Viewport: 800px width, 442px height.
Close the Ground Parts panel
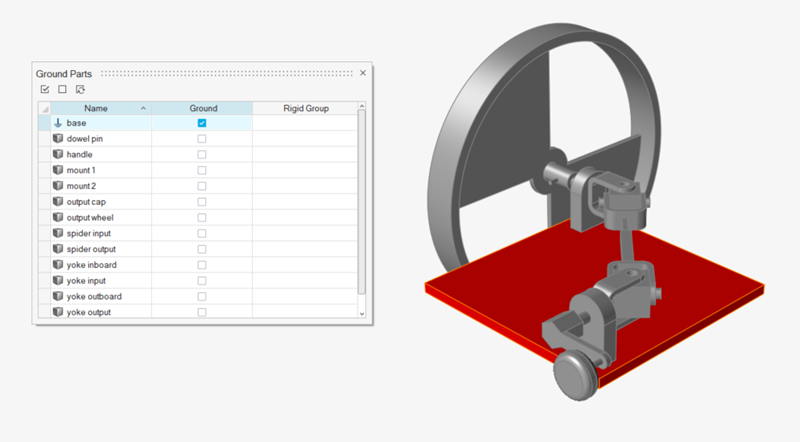pyautogui.click(x=363, y=73)
